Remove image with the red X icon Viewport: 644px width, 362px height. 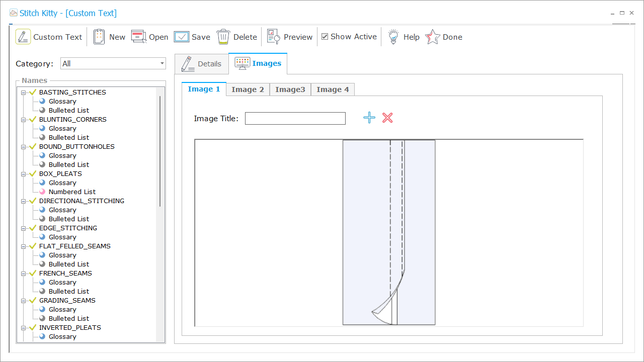[x=387, y=118]
